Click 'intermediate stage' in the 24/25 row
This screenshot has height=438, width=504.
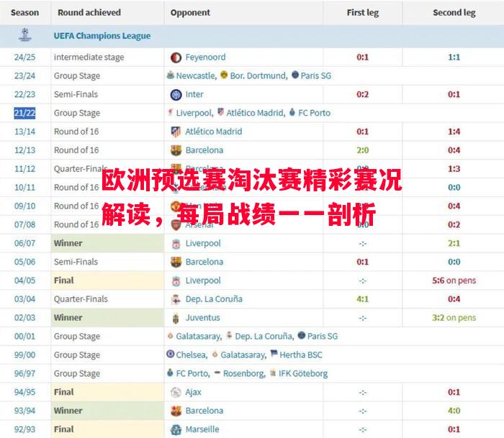click(89, 58)
